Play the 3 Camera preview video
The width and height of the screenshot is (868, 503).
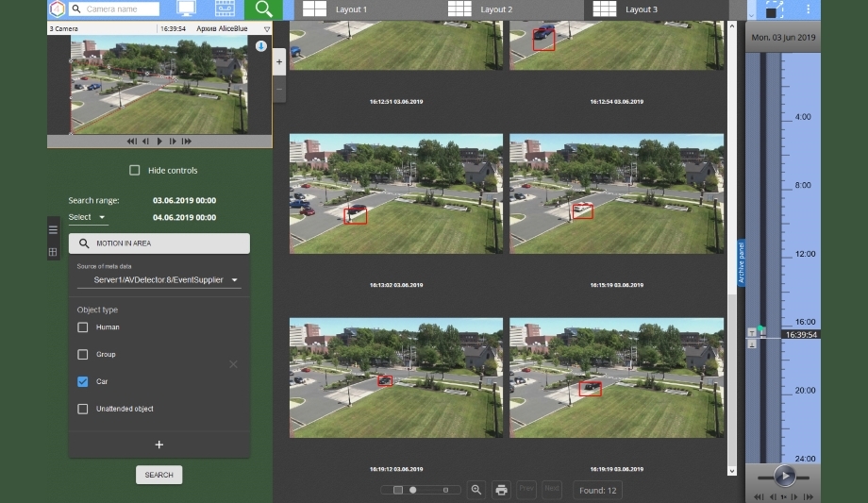[x=159, y=142]
